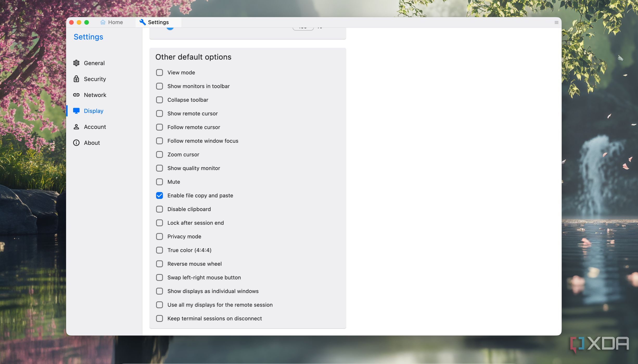Tick Show quality monitor
Screen dimensions: 638x364
(x=160, y=168)
